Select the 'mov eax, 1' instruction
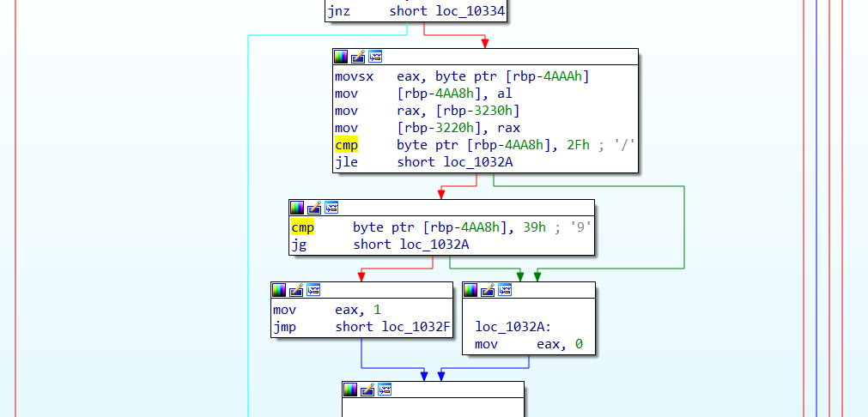 327,310
